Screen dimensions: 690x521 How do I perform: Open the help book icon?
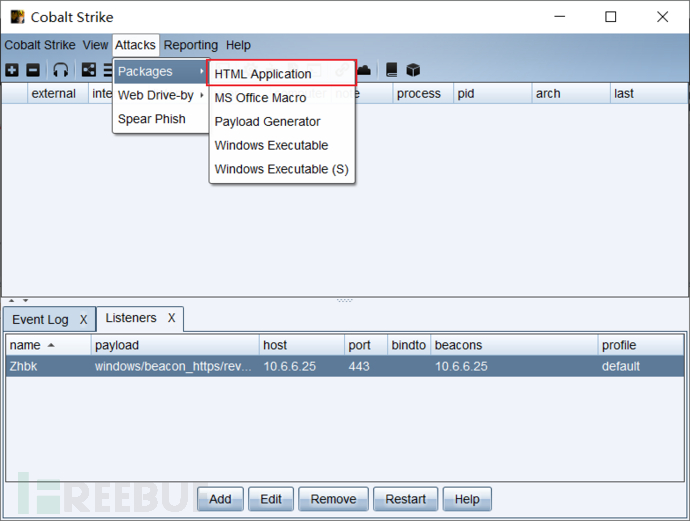pos(391,70)
